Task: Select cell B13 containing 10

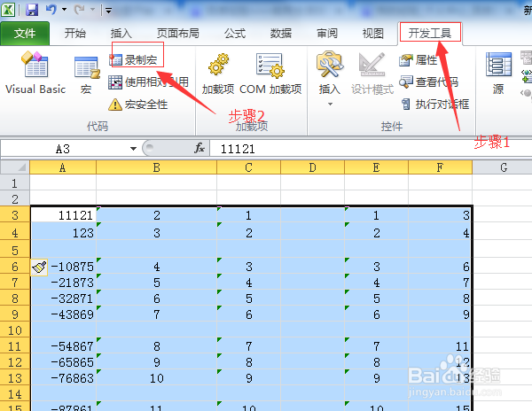Action: [156, 378]
